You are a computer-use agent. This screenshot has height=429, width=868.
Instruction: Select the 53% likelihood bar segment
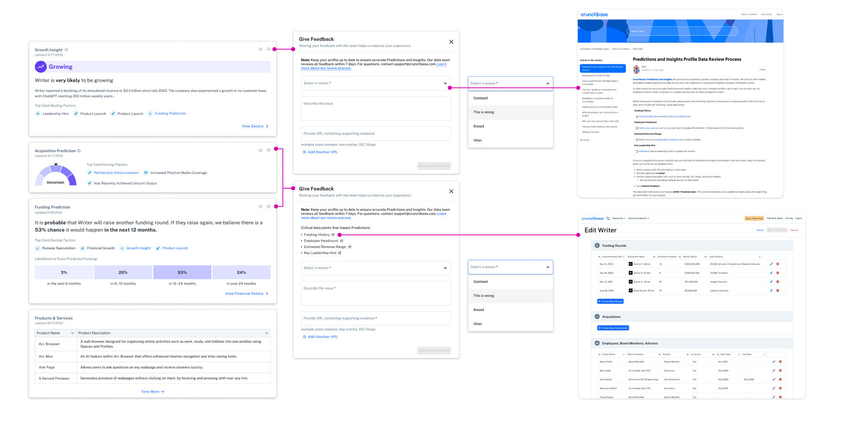182,272
